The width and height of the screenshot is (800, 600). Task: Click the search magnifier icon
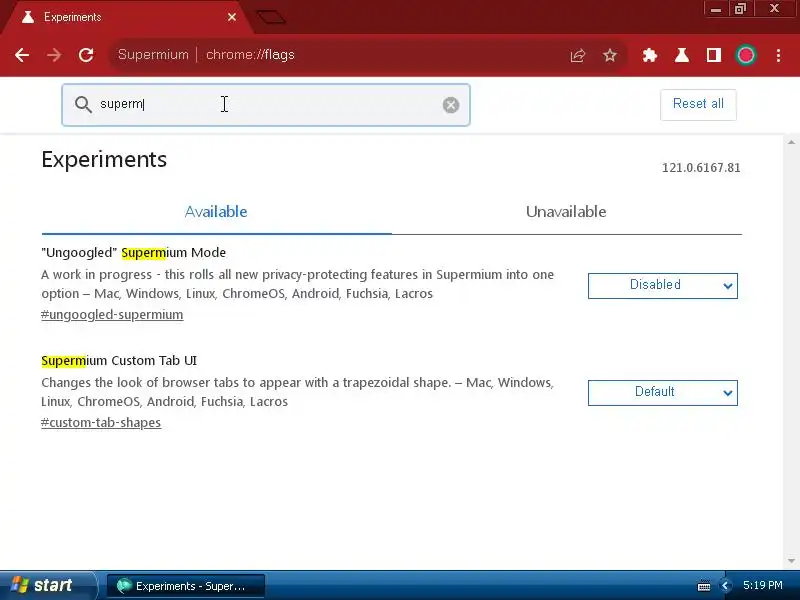[83, 105]
